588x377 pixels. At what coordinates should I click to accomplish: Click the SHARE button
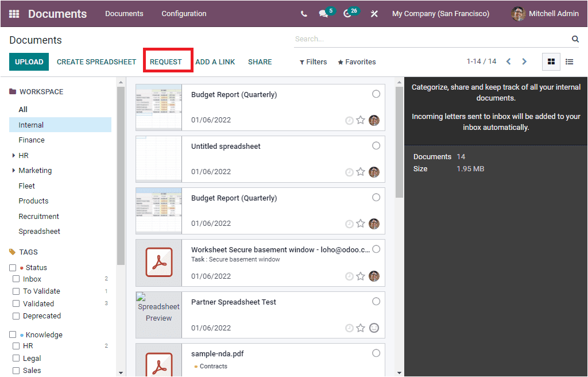click(x=260, y=62)
